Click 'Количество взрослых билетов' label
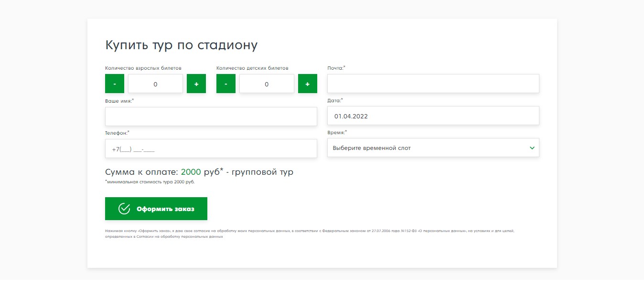 click(x=143, y=68)
